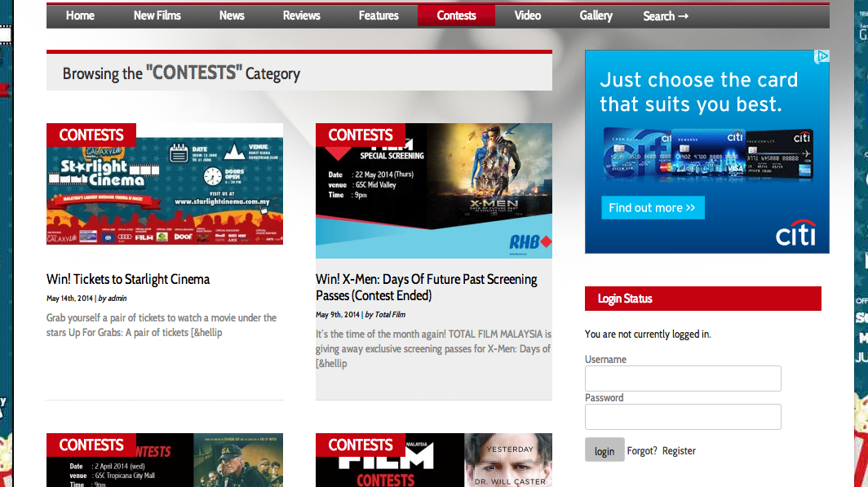Click the Forgot? link
This screenshot has height=487, width=868.
click(642, 451)
